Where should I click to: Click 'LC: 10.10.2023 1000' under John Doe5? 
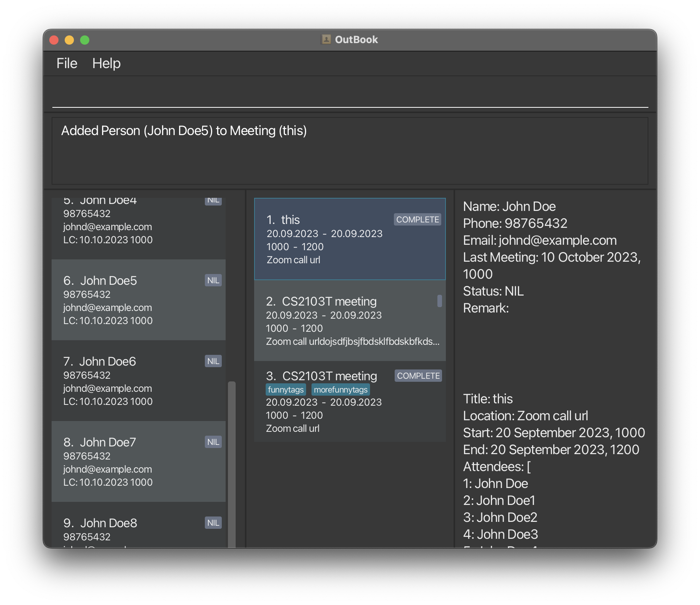108,321
